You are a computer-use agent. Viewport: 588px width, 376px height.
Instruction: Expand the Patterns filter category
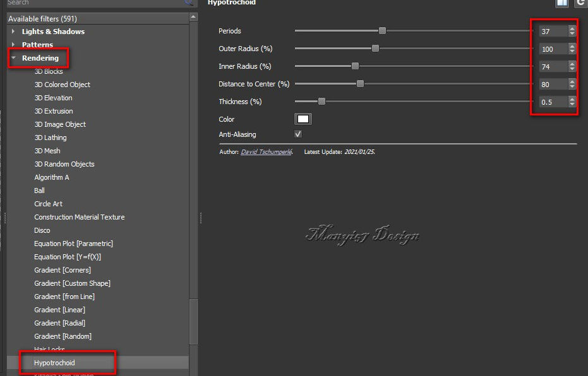[x=13, y=45]
